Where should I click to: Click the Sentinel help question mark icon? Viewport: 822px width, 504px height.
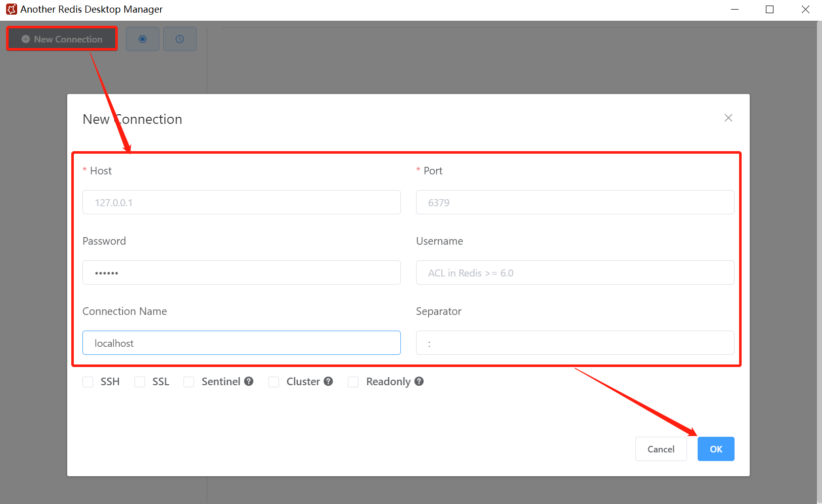tap(249, 381)
